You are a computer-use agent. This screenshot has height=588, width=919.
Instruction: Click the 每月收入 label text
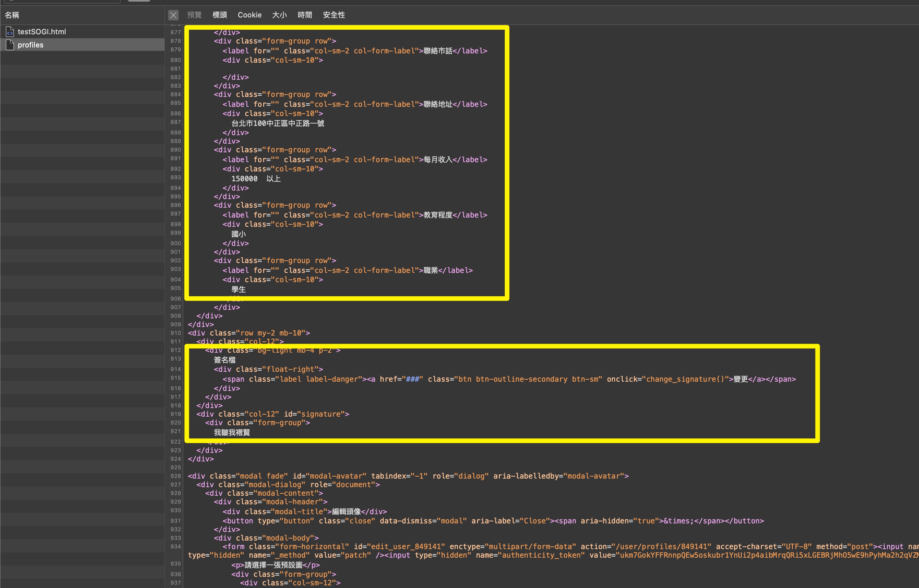point(438,160)
